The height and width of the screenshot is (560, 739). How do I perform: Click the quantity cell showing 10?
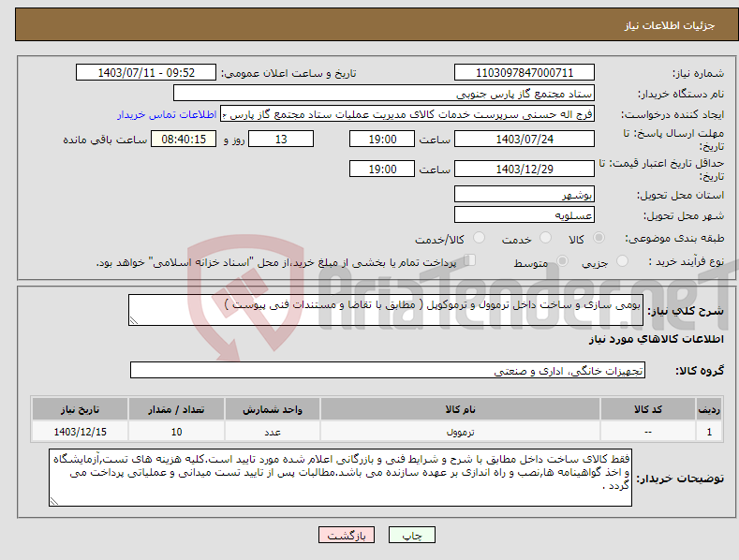click(x=176, y=432)
